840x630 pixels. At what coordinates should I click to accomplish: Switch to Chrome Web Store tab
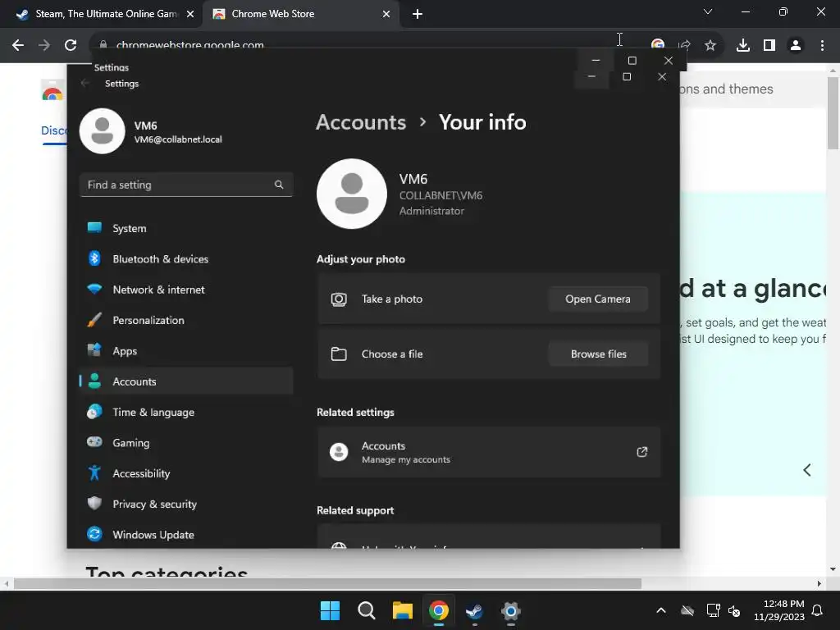(300, 14)
